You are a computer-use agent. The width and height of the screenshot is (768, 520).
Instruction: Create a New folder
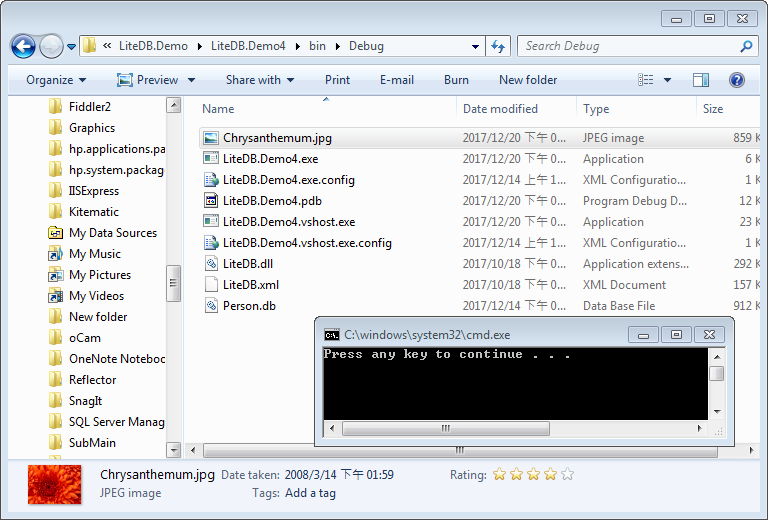(528, 80)
